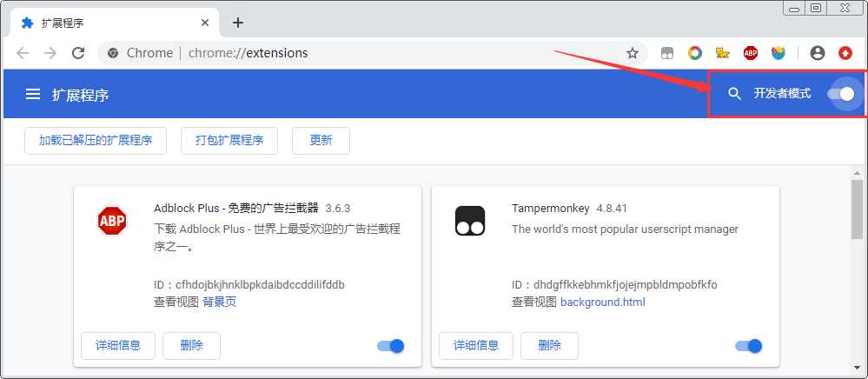Click the Adblock Plus - 免费的广告拦截器 title
The image size is (868, 379).
[x=236, y=209]
